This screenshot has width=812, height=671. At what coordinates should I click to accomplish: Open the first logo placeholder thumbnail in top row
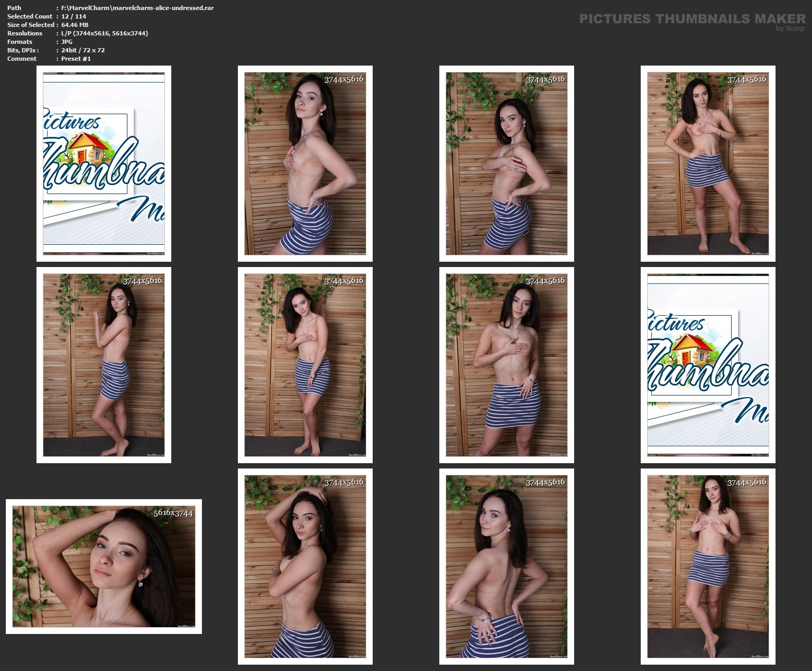(104, 163)
